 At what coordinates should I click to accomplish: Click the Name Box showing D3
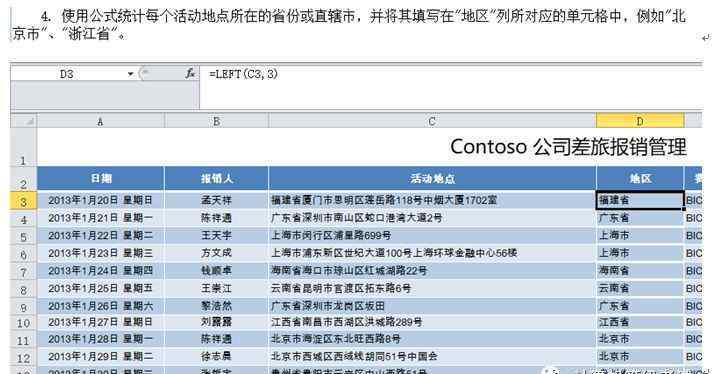click(x=67, y=74)
